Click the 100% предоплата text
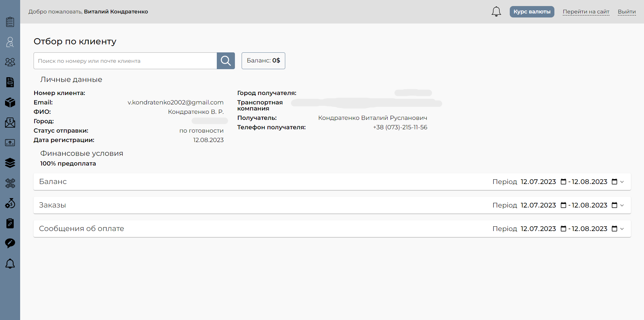The image size is (644, 320). 68,164
